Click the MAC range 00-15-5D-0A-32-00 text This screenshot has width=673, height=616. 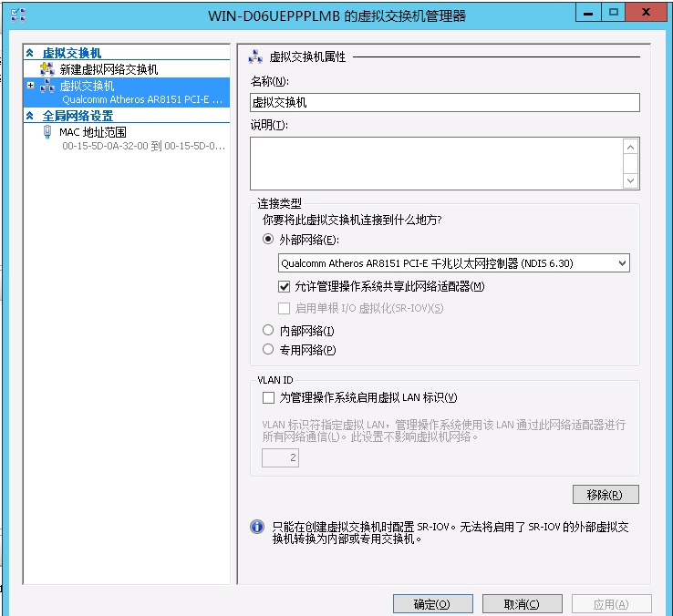(143, 146)
